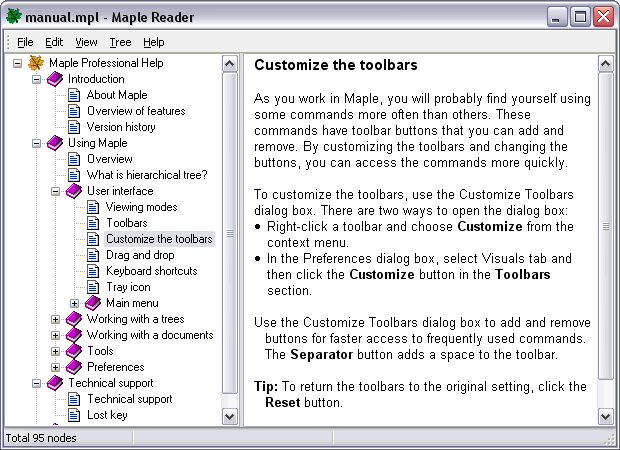This screenshot has height=450, width=620.
Task: Click the Preferences book icon
Action: click(74, 367)
